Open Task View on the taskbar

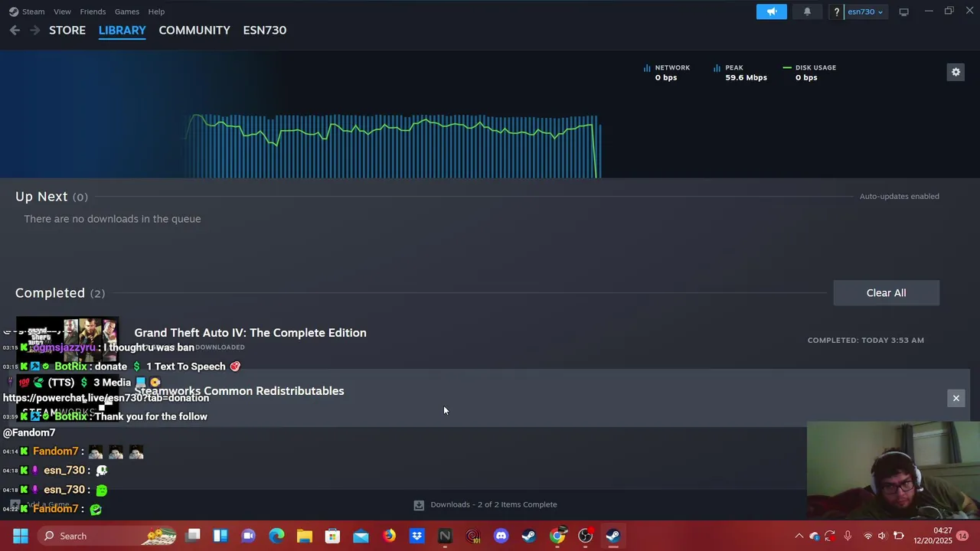(193, 536)
